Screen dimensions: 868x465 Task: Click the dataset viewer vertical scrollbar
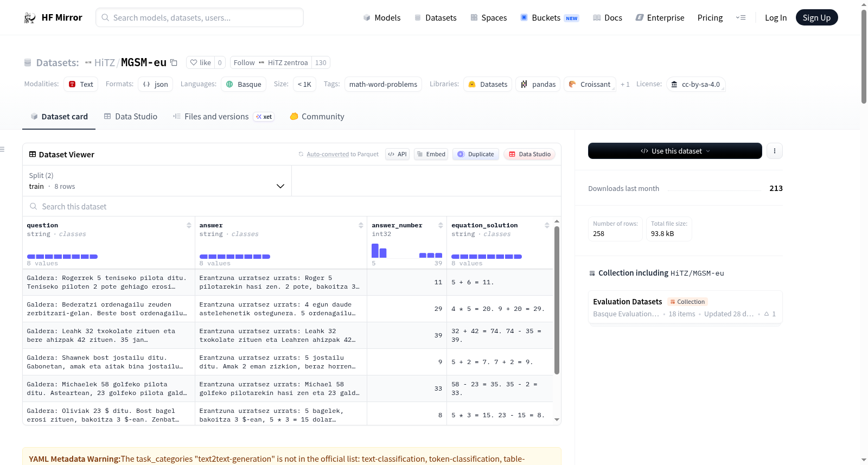pos(557,300)
